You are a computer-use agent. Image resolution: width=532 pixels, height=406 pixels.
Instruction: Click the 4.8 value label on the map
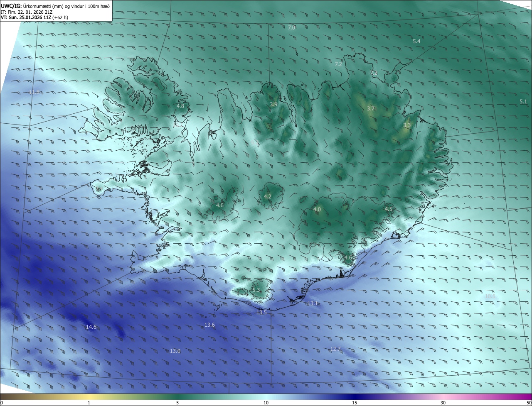pyautogui.click(x=180, y=106)
